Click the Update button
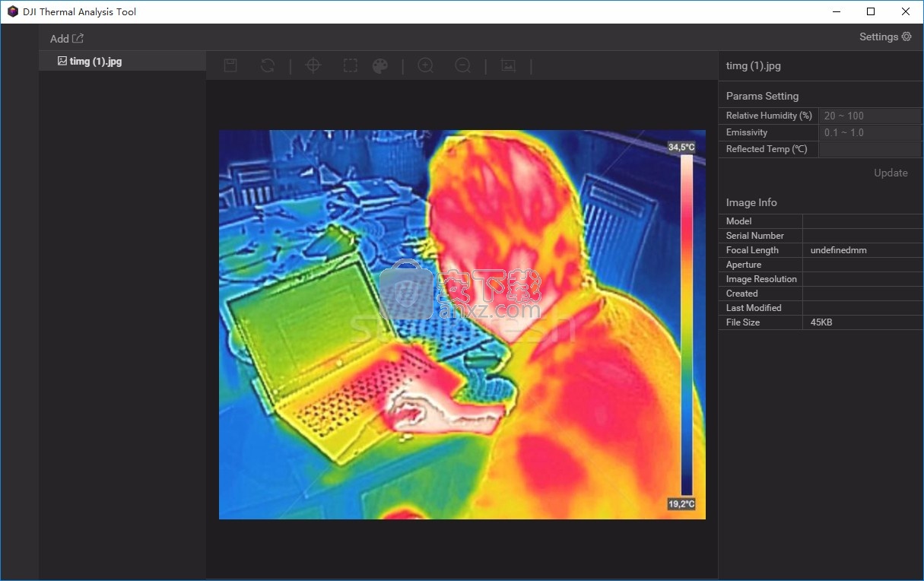 click(891, 173)
